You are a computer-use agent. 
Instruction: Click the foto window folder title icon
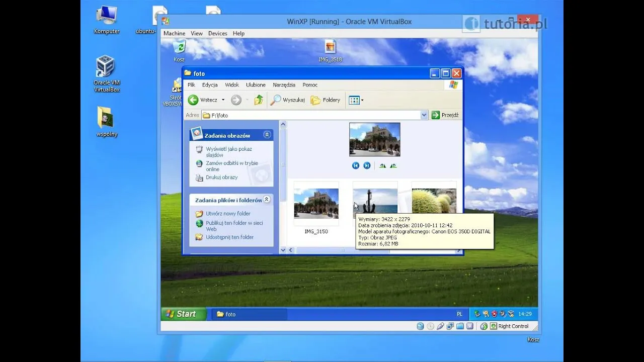coord(188,73)
